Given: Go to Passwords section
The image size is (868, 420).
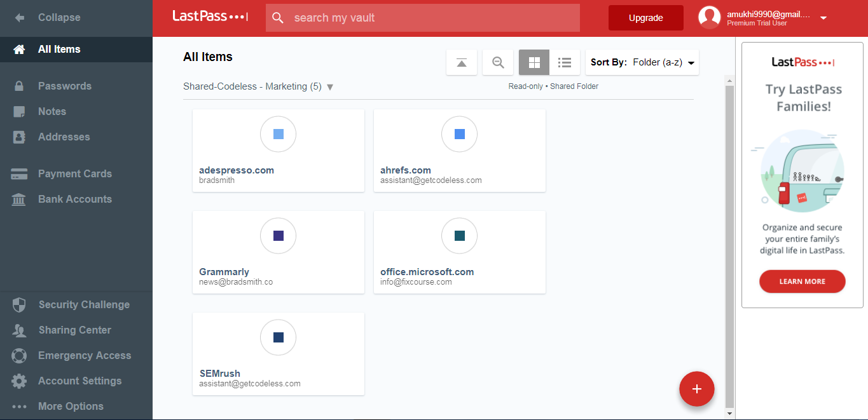Looking at the screenshot, I should (76, 86).
